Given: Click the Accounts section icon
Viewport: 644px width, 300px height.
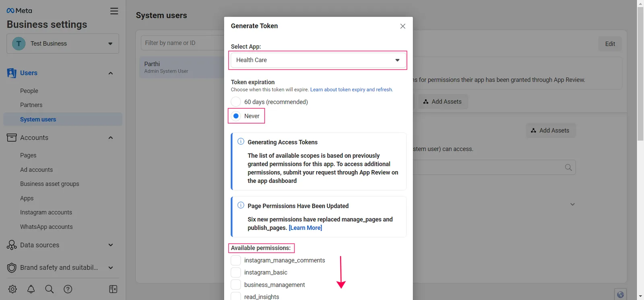Looking at the screenshot, I should click(12, 138).
